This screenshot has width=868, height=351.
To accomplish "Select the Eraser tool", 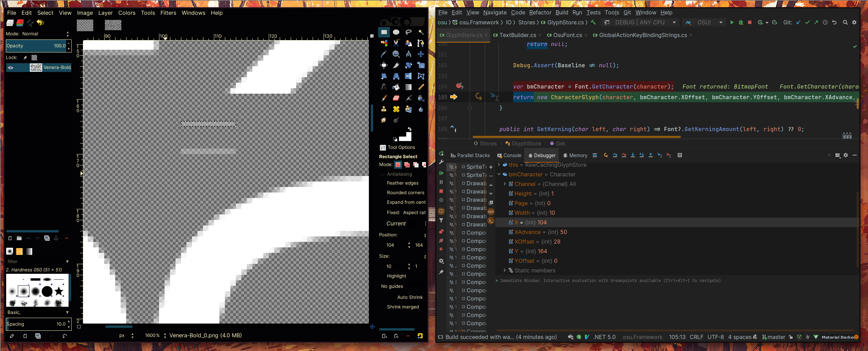I will 396,98.
